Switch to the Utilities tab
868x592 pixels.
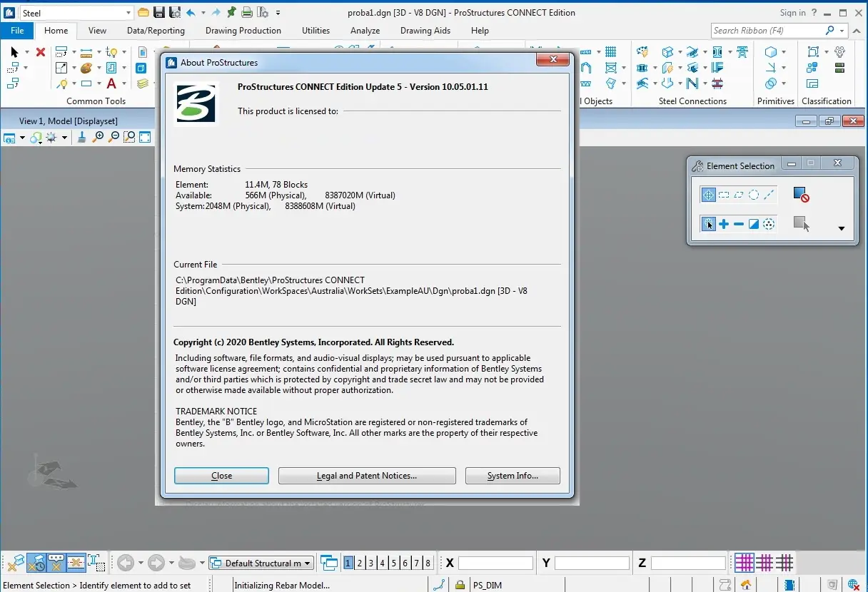point(316,31)
